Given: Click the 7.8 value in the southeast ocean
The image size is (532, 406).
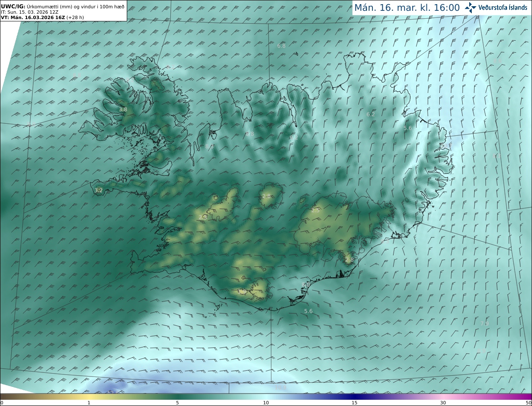Looking at the screenshot, I should (x=485, y=323).
